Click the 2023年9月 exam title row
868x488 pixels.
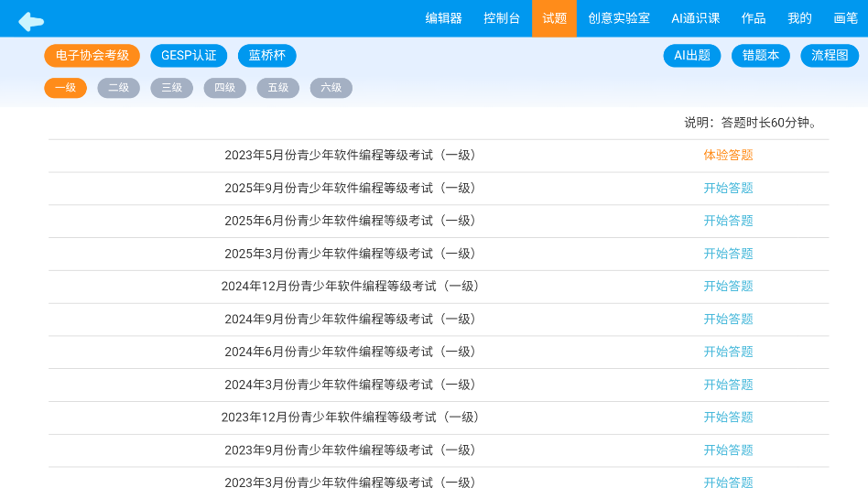click(x=351, y=450)
